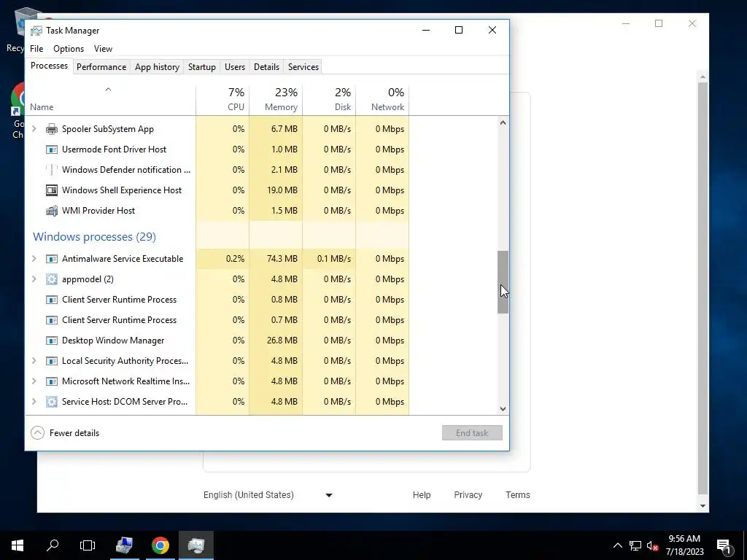This screenshot has width=747, height=560.
Task: Click the 19.0 MB memory value
Action: tap(282, 190)
